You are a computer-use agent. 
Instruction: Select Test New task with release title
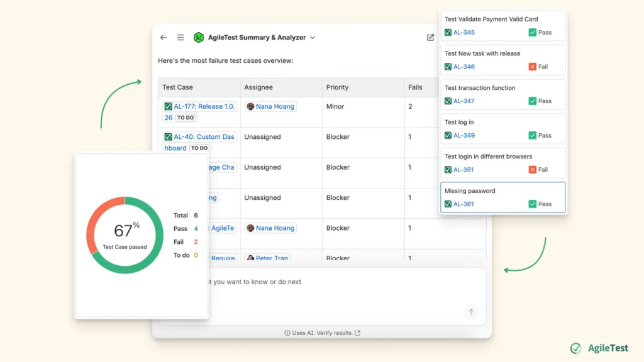point(482,53)
